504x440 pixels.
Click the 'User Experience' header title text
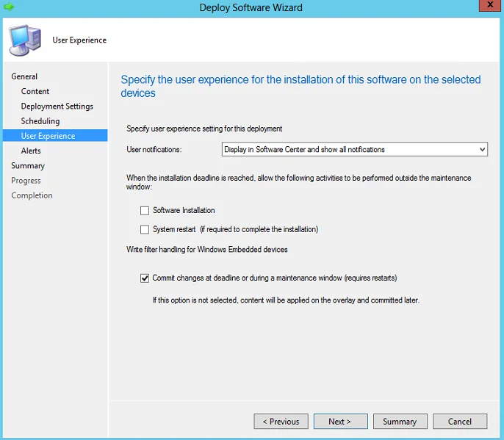tap(79, 40)
